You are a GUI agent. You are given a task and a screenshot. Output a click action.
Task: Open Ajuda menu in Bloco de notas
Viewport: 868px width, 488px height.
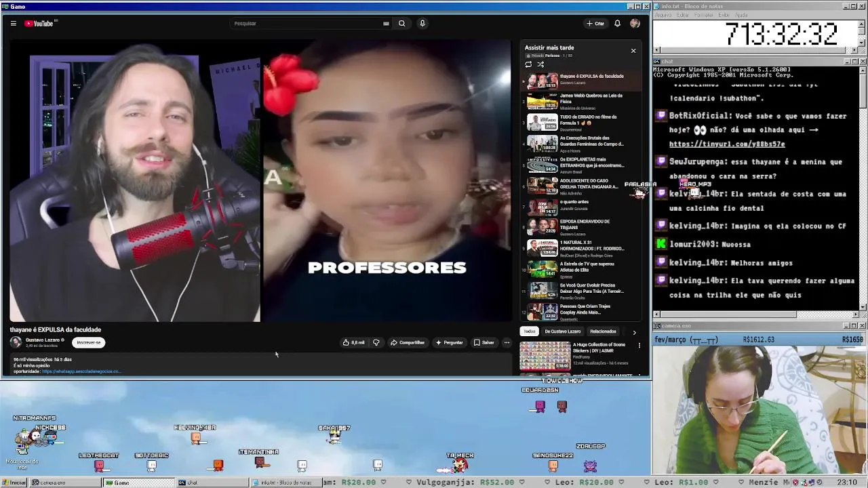(x=742, y=15)
